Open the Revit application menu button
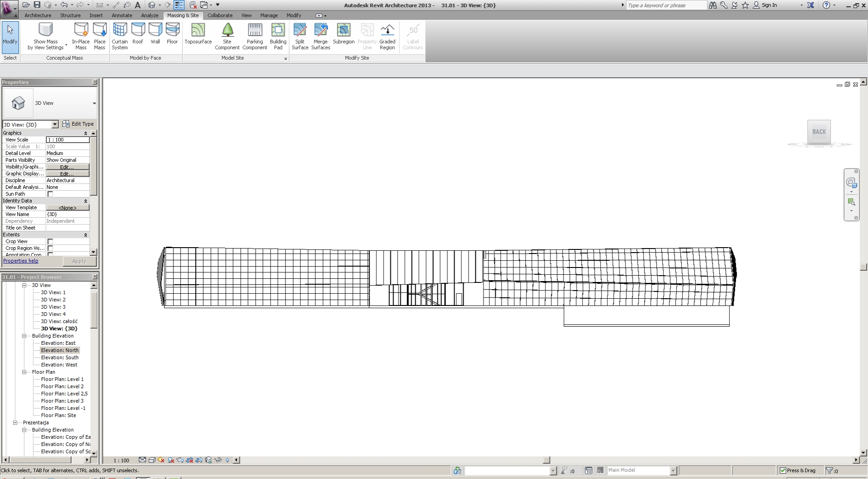 [9, 8]
